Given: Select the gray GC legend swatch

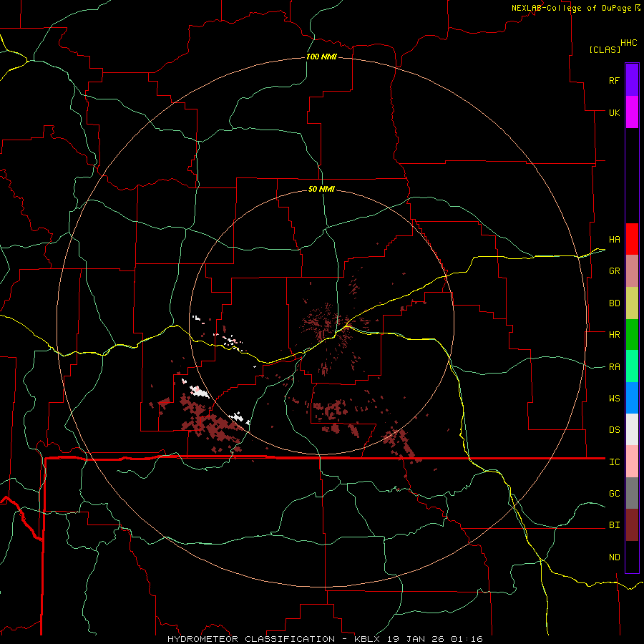Looking at the screenshot, I should 632,493.
